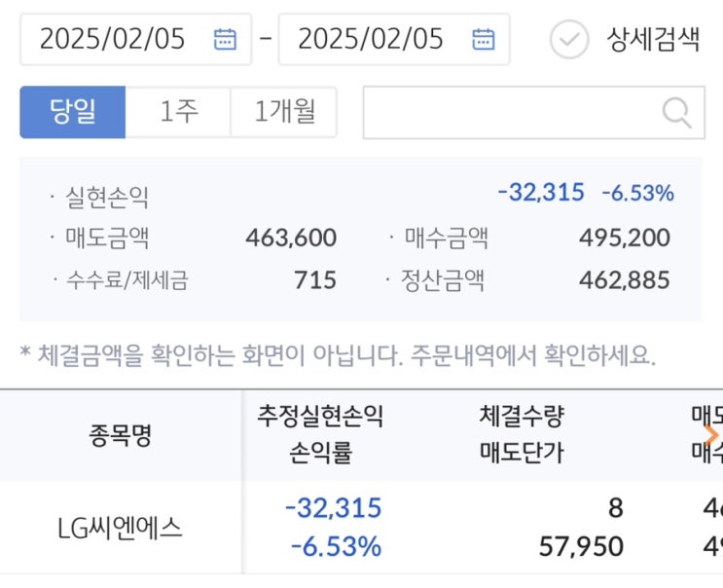
Task: Click the 매수금액 value 495,200
Action: coord(624,238)
